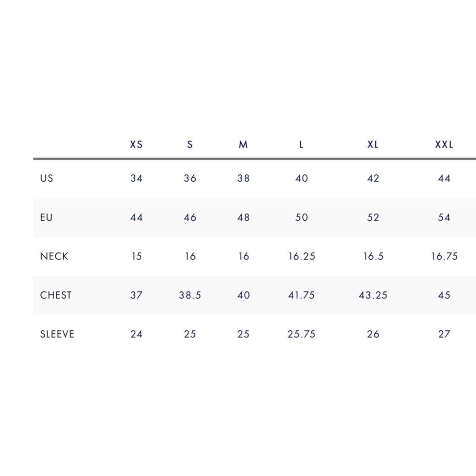Click the US row label

[x=47, y=178]
